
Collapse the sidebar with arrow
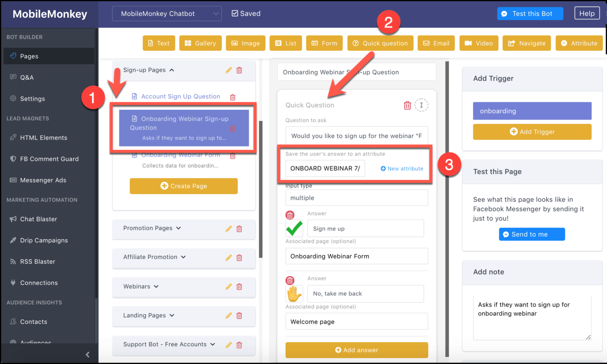click(x=88, y=354)
